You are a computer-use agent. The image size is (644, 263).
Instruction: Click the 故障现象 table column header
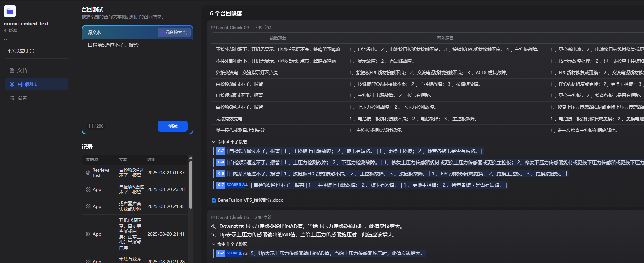(x=278, y=38)
